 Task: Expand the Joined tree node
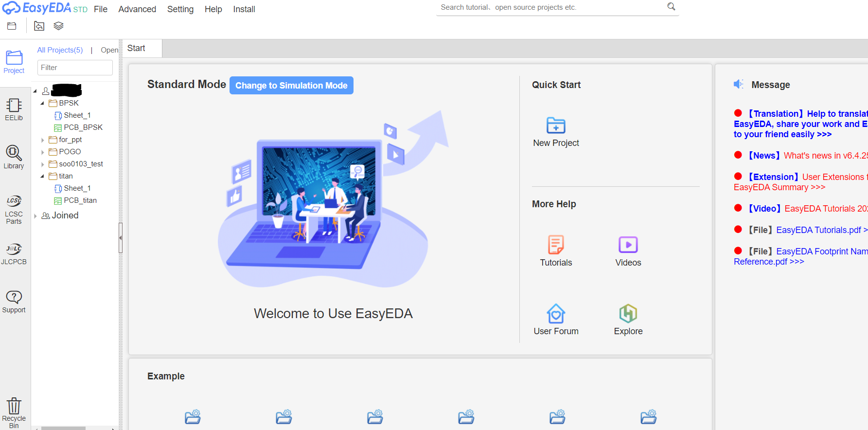pyautogui.click(x=35, y=216)
